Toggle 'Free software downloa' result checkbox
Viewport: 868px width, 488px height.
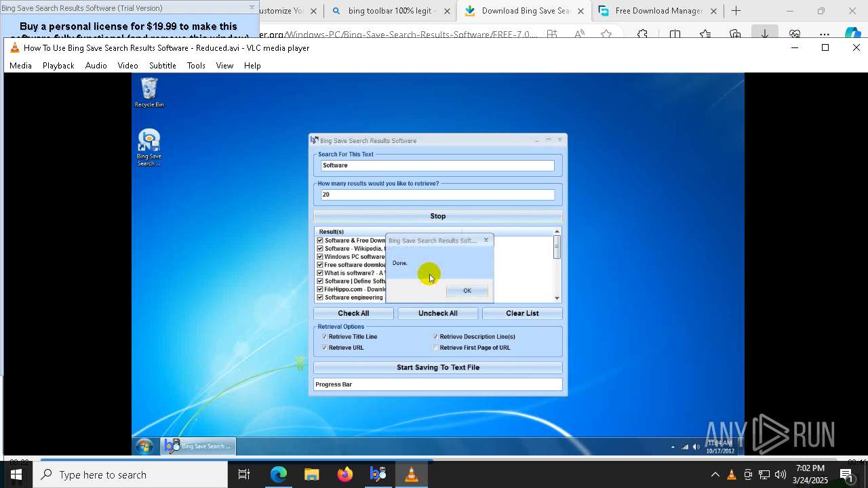pos(320,265)
